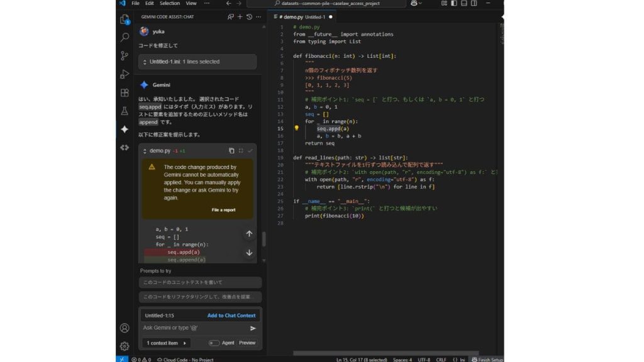This screenshot has height=362, width=644.
Task: Jump to previous change with up arrow
Action: pyautogui.click(x=249, y=234)
